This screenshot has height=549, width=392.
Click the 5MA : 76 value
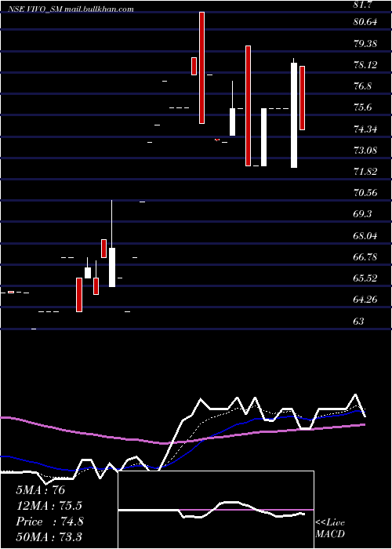tap(41, 490)
